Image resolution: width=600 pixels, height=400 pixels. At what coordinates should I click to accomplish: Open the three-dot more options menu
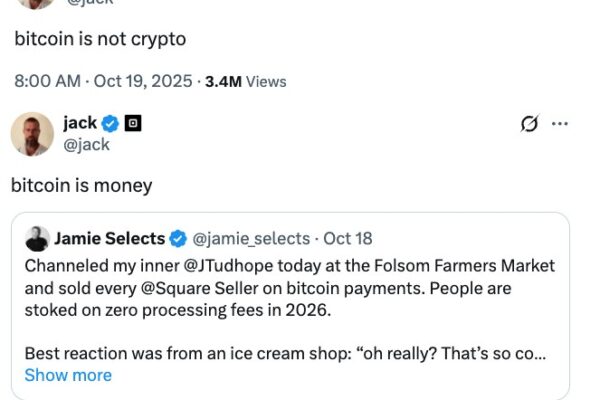pos(560,124)
